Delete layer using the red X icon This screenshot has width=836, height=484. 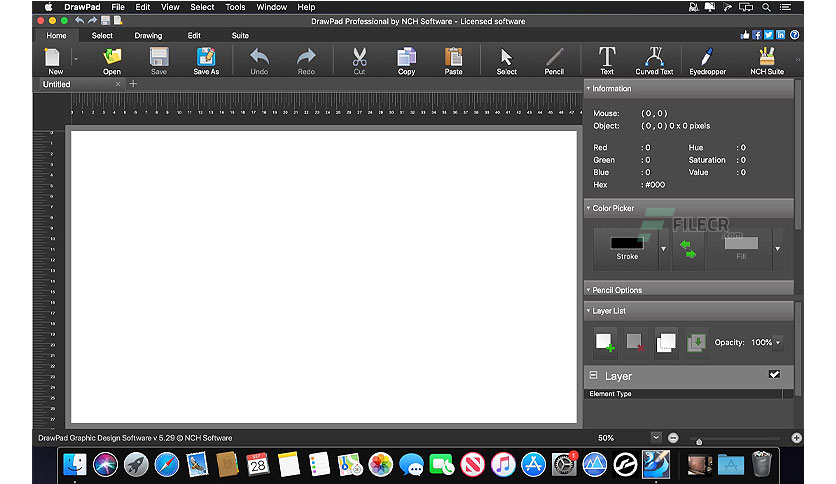point(635,342)
